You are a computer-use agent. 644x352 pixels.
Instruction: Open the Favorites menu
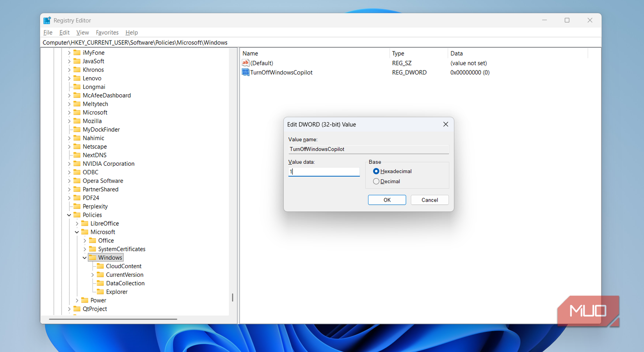pos(107,32)
